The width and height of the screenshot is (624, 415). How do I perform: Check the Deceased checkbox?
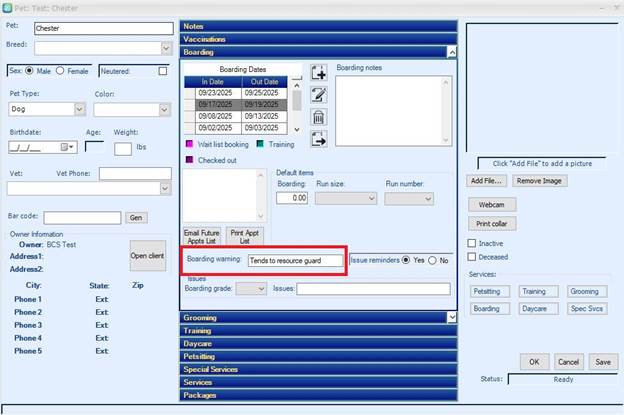(x=472, y=257)
